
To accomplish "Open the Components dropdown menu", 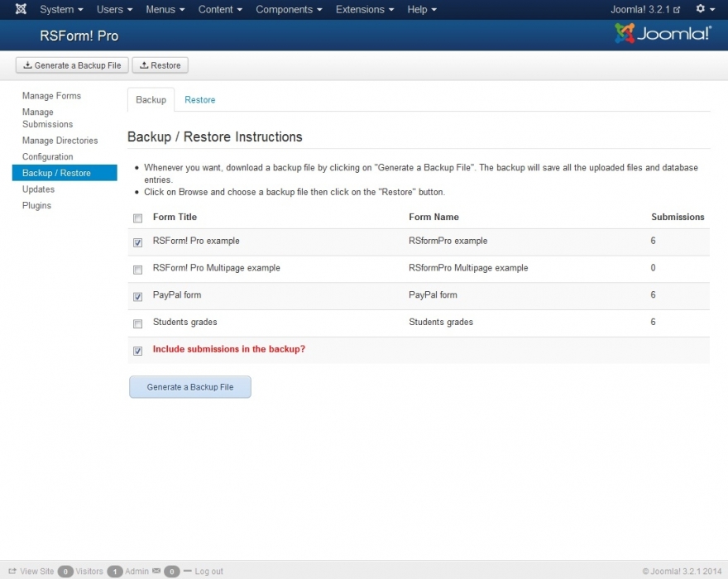I will click(289, 9).
